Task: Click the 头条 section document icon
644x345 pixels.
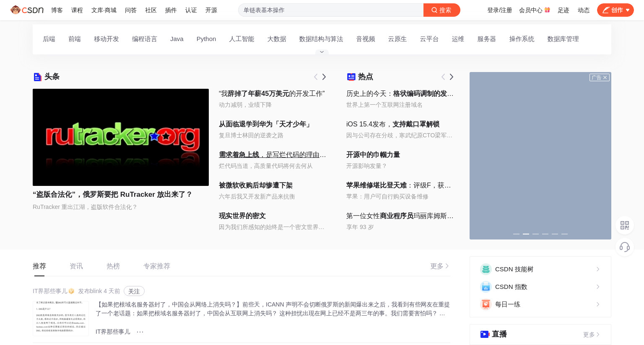Action: click(x=37, y=77)
